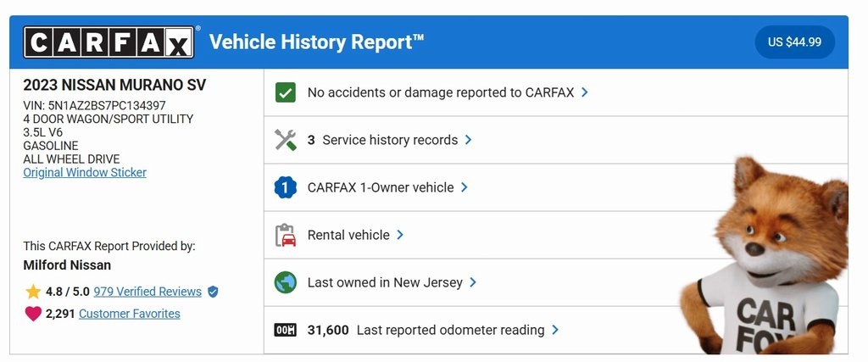The height and width of the screenshot is (362, 868).
Task: Click the blue verified shield badge
Action: [213, 292]
